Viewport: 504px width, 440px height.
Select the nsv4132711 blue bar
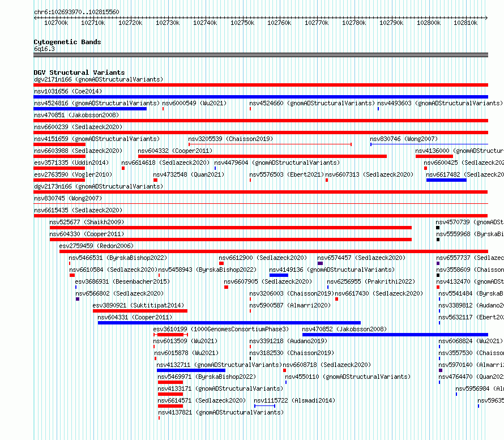(191, 370)
